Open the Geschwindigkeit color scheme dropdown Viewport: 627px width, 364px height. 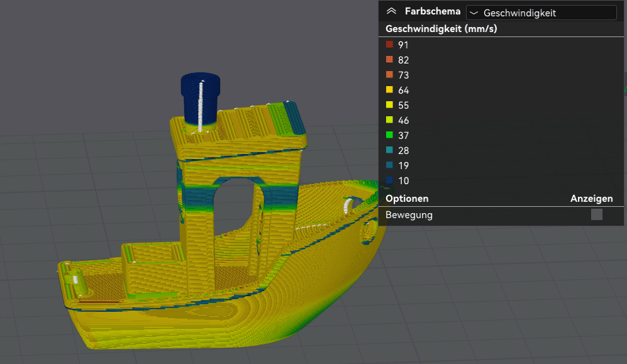click(x=541, y=13)
